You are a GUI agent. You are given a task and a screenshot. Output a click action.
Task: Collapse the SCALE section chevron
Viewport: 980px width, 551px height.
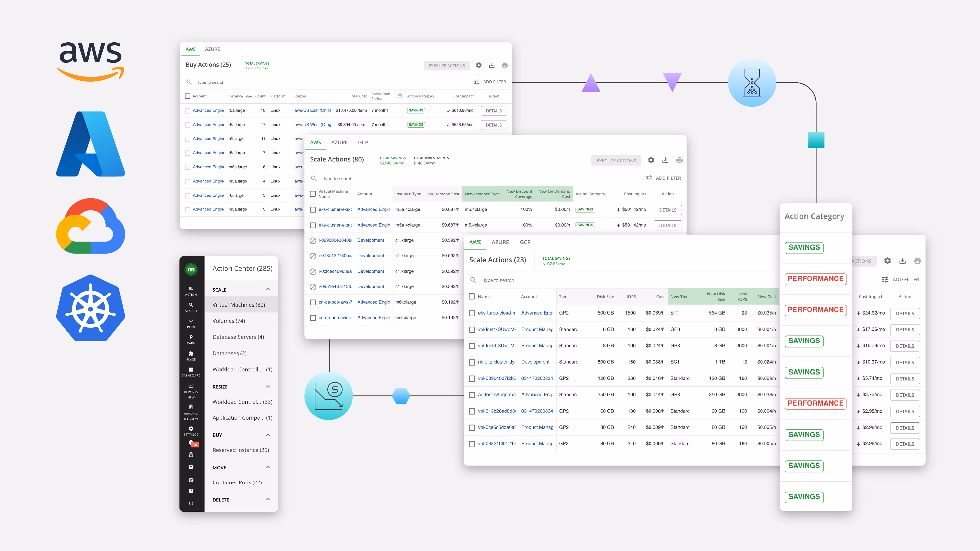[268, 289]
